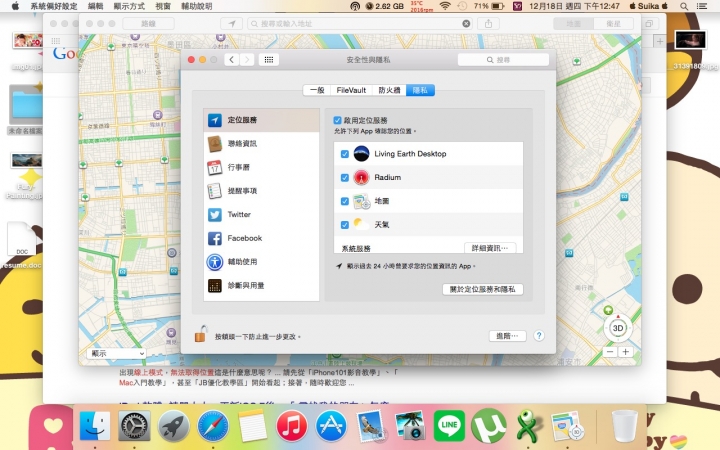
Task: Switch to the 一般 tab
Action: point(317,90)
